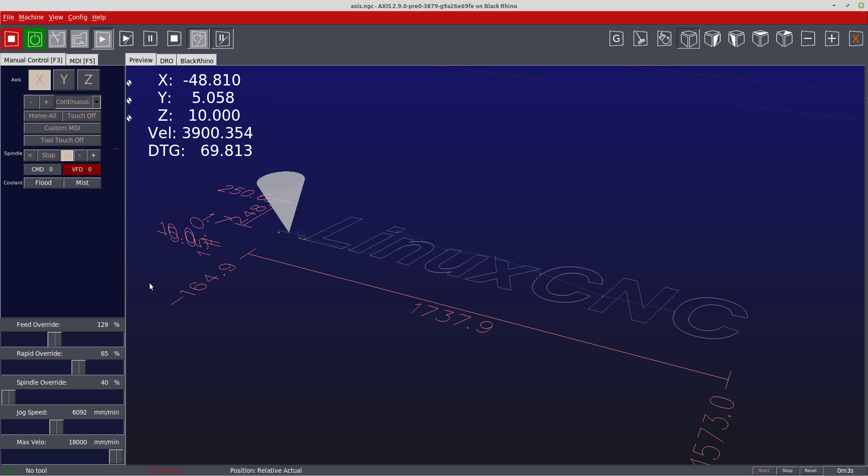
Task: Click Tool Touch Off
Action: click(x=62, y=141)
